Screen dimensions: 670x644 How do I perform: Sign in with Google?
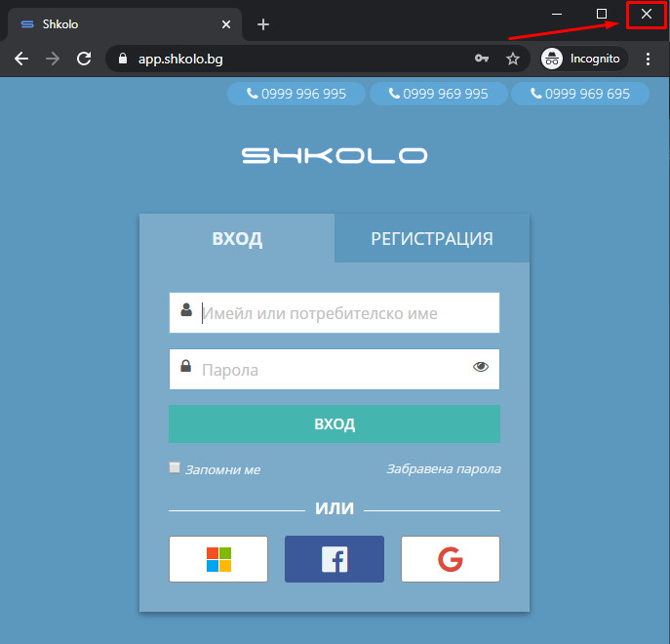point(451,559)
